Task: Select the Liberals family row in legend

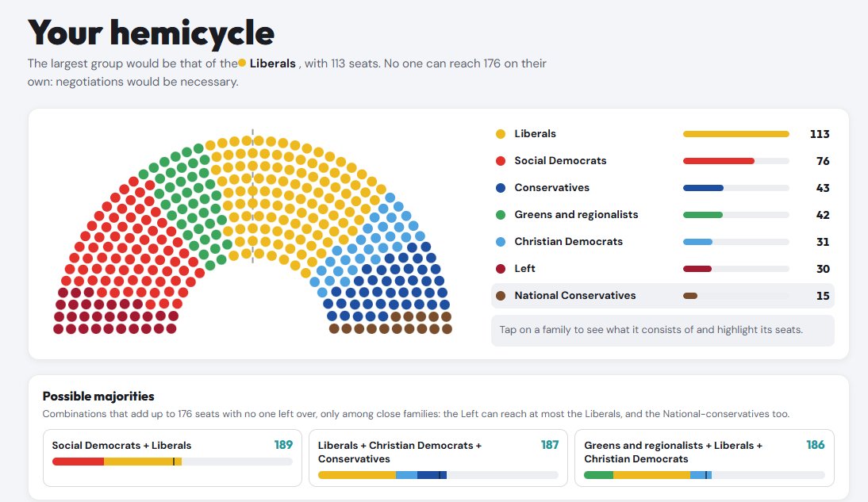Action: [663, 134]
